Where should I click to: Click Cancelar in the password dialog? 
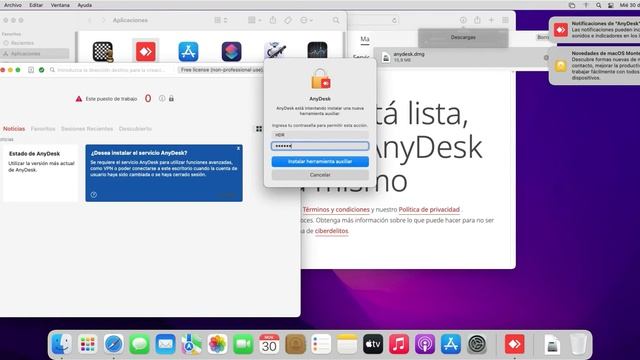click(320, 175)
